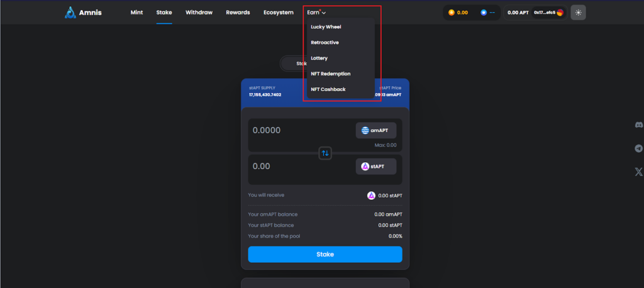Open the Mint page
The image size is (644, 288).
pos(136,13)
